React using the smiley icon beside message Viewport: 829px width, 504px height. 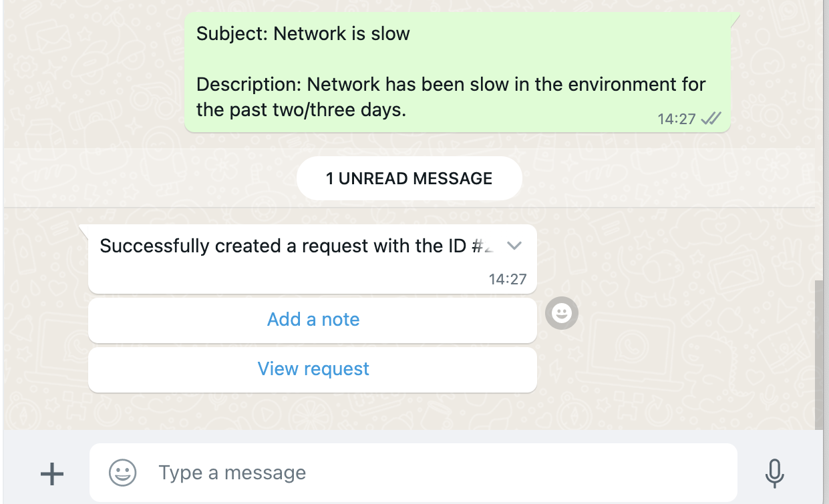pyautogui.click(x=562, y=312)
